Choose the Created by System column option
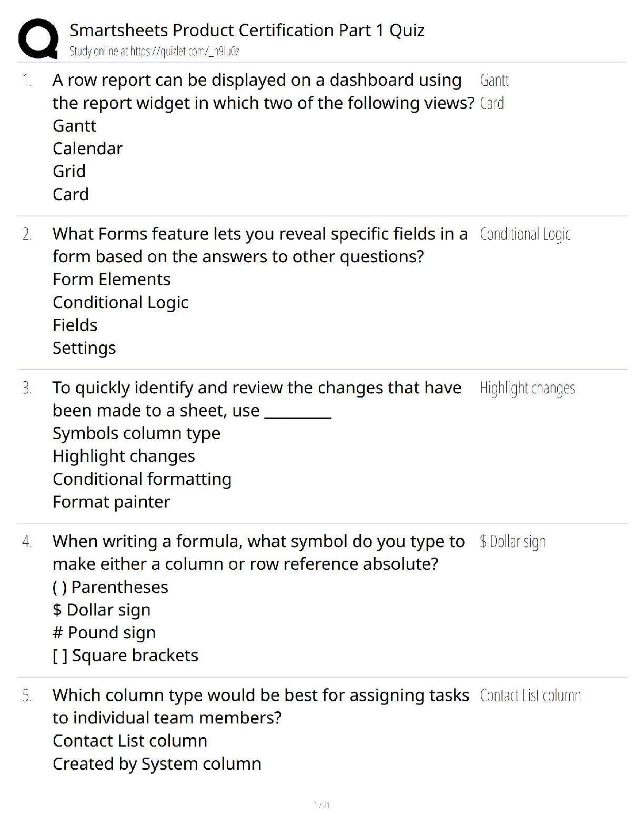This screenshot has width=644, height=834. (157, 764)
